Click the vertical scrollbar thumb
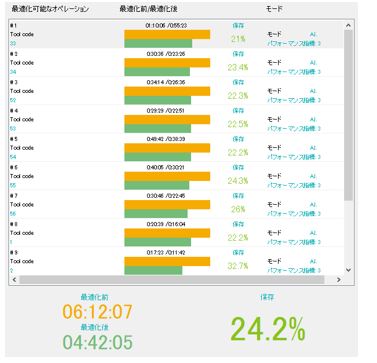 pos(348,115)
